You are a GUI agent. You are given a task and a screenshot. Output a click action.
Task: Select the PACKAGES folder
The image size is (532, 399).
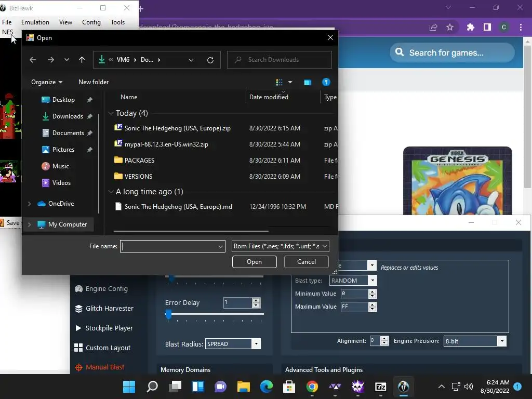point(139,161)
